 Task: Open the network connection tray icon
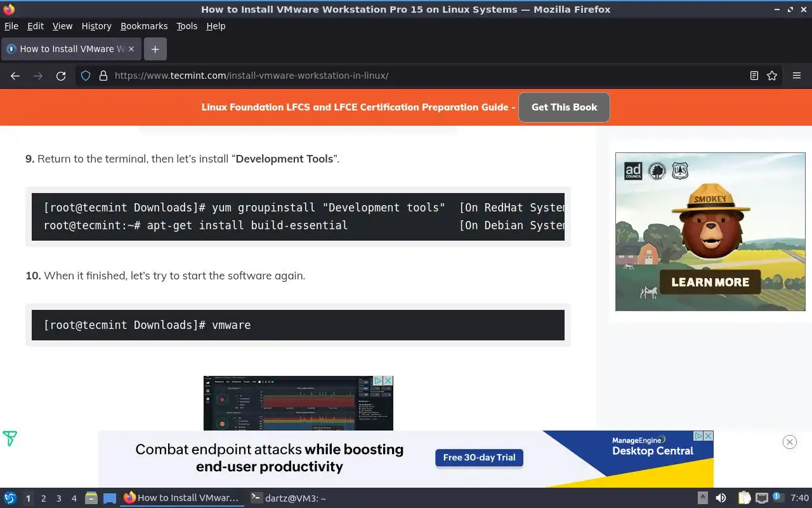coord(762,498)
